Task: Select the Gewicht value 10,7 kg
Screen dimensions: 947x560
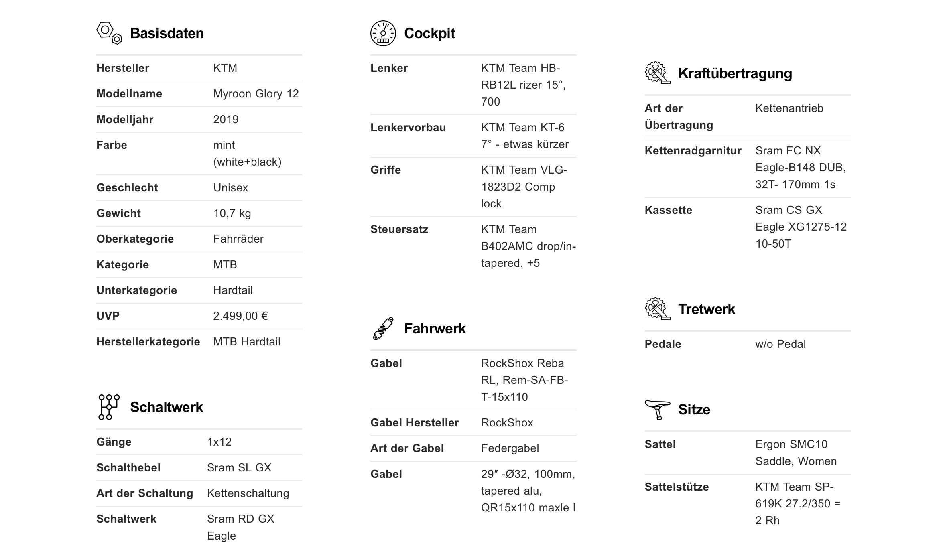Action: click(x=232, y=213)
